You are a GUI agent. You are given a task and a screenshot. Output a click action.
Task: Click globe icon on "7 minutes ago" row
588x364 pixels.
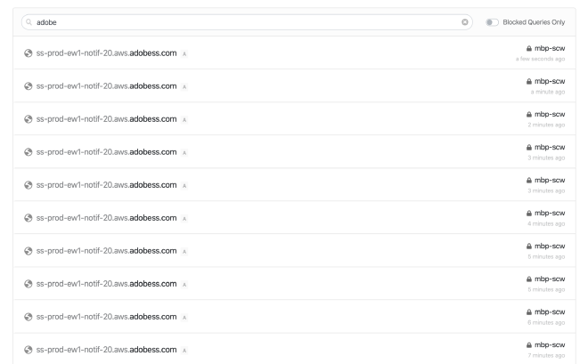[29, 350]
